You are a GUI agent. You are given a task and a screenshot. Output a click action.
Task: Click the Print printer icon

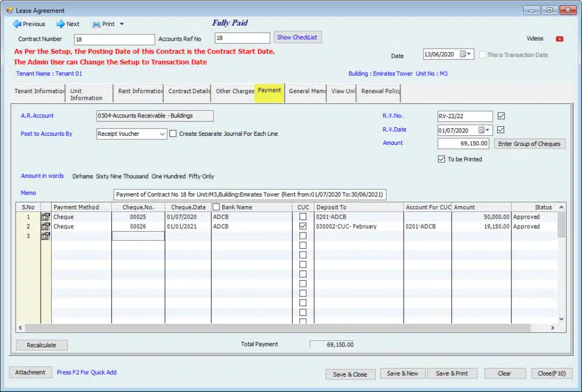point(96,24)
